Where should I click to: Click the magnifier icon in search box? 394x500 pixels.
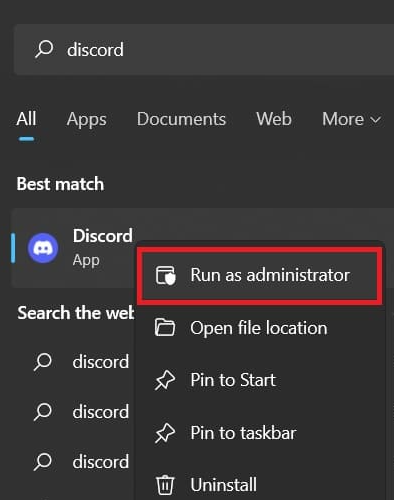tap(44, 49)
